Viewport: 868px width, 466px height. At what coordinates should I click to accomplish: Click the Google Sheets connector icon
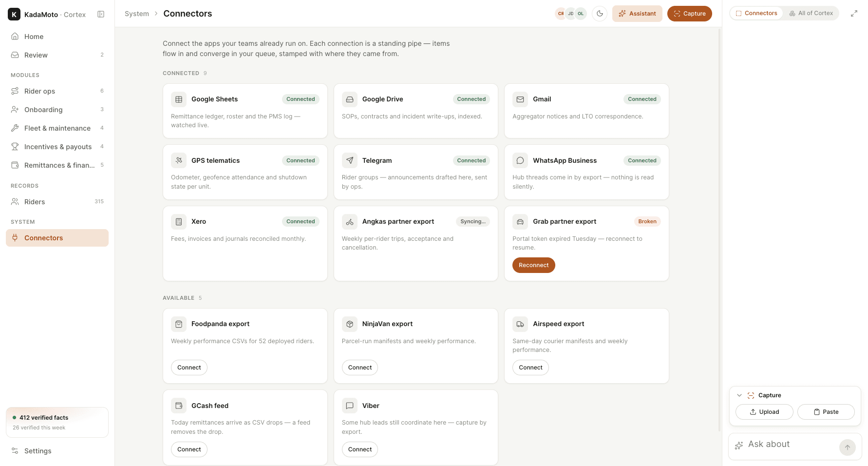[179, 99]
